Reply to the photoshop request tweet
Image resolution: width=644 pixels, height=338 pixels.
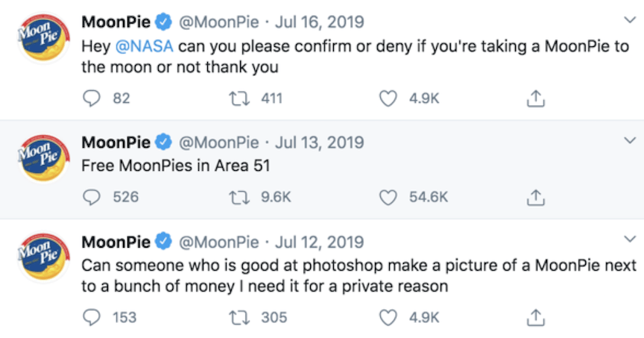pos(91,317)
